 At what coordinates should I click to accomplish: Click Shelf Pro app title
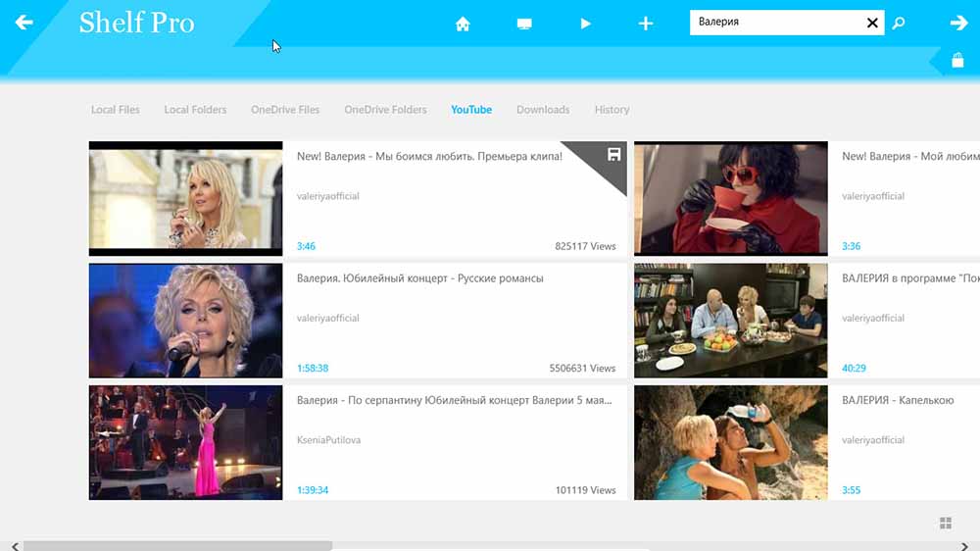136,24
